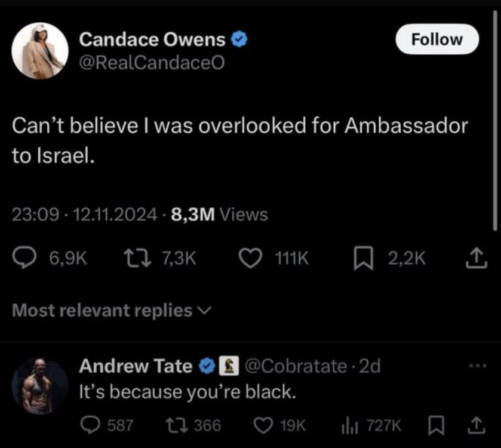Click the chevron beside Most relevant replies
Viewport: 501px width, 448px height.
[204, 310]
